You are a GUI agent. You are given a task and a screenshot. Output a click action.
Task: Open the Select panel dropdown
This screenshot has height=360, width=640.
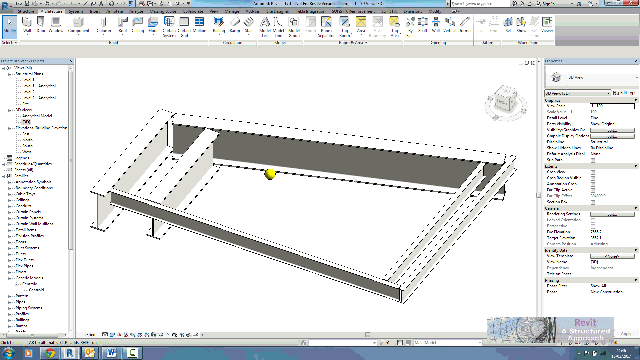point(9,42)
